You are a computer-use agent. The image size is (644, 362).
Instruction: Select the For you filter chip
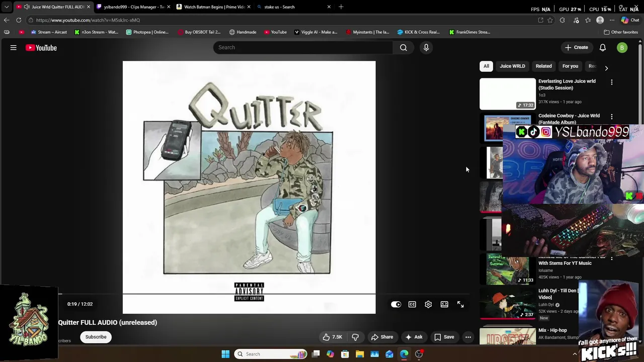tap(570, 66)
